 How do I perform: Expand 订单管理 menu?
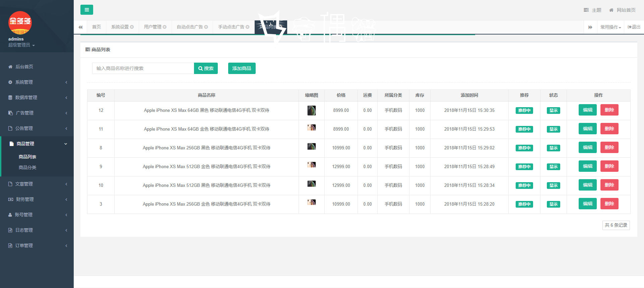point(37,245)
